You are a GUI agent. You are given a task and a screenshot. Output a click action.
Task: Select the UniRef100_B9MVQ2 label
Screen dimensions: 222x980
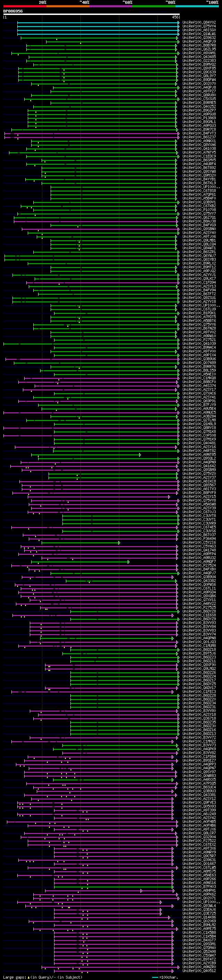(x=199, y=65)
